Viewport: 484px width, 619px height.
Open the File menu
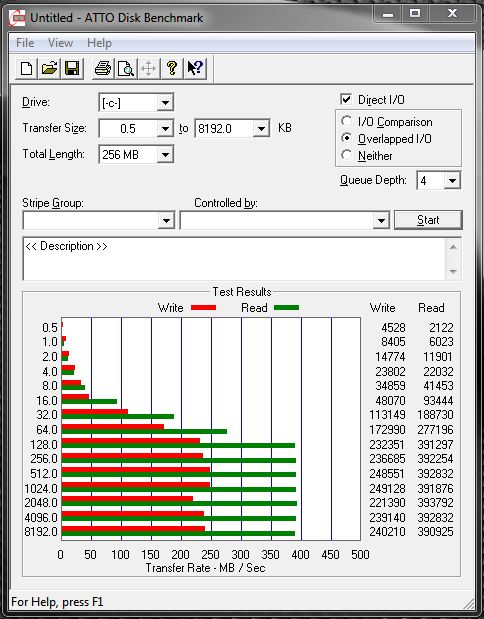click(x=25, y=43)
